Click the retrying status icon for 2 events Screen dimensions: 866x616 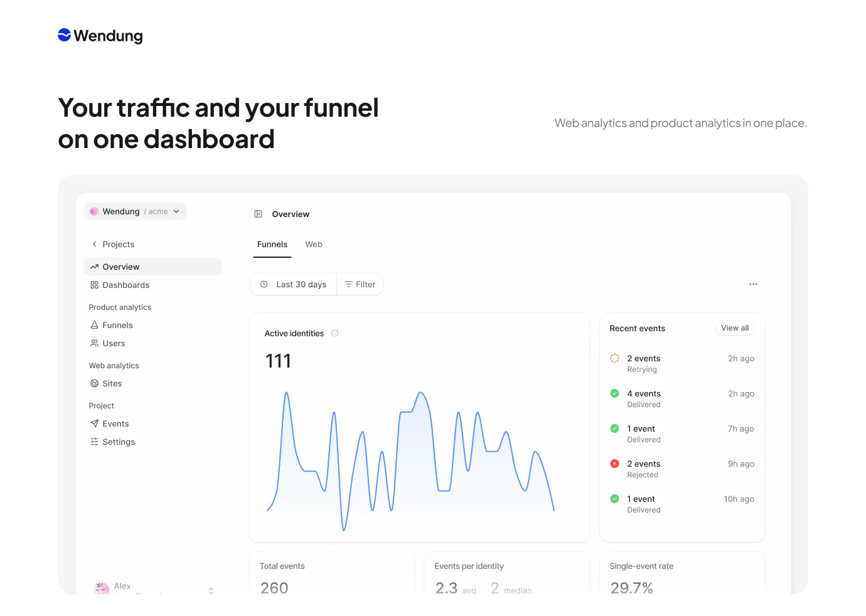pos(614,358)
